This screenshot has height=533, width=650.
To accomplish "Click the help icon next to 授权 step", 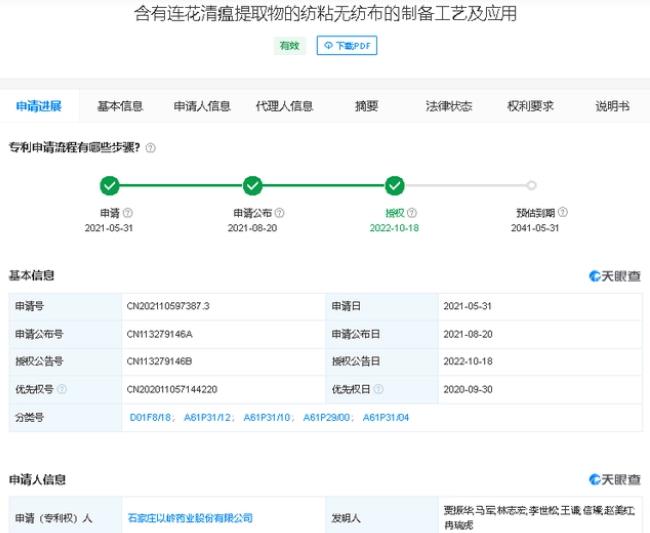I will click(412, 213).
